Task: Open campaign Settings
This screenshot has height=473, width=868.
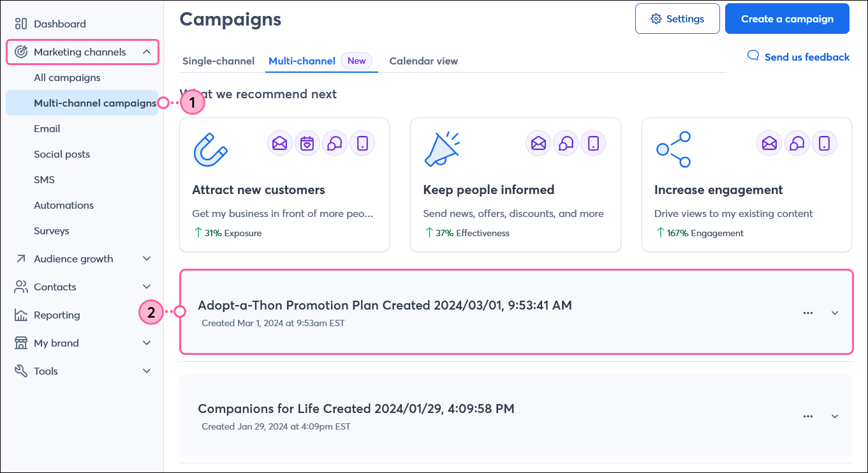Action: coord(677,19)
